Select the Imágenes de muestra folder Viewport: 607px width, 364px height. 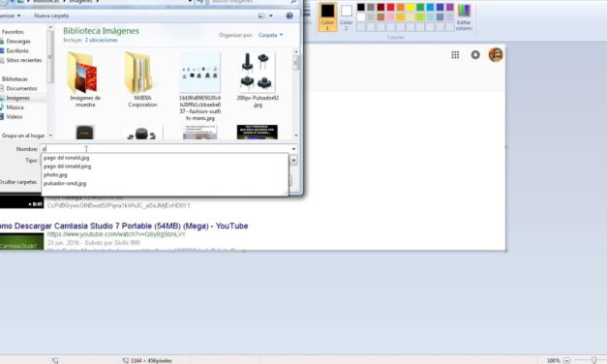point(85,79)
